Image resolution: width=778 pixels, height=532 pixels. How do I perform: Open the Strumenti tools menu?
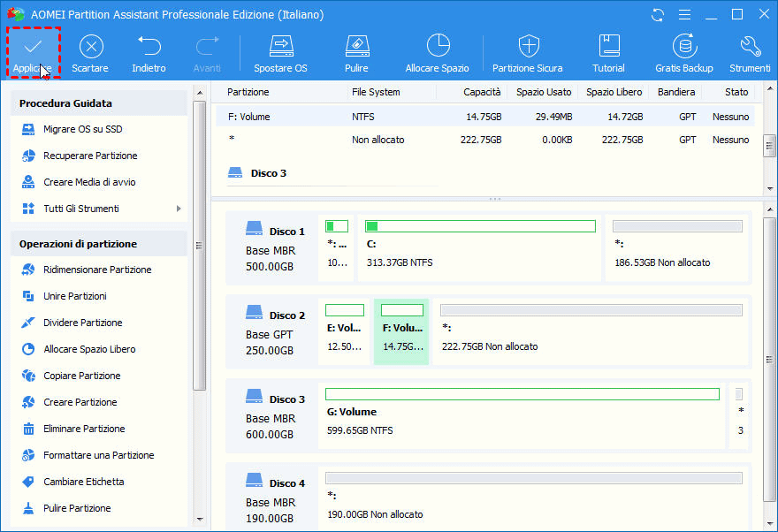(749, 53)
